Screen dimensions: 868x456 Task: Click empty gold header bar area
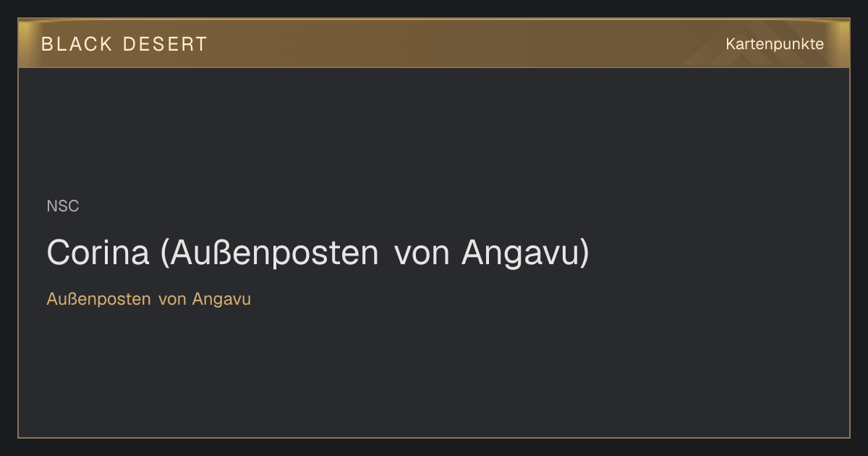click(463, 44)
